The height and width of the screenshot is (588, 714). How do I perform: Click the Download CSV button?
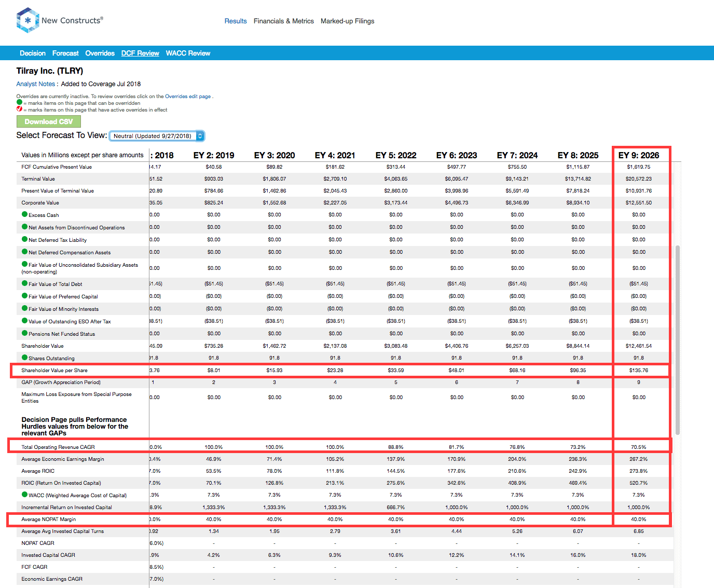pos(49,121)
